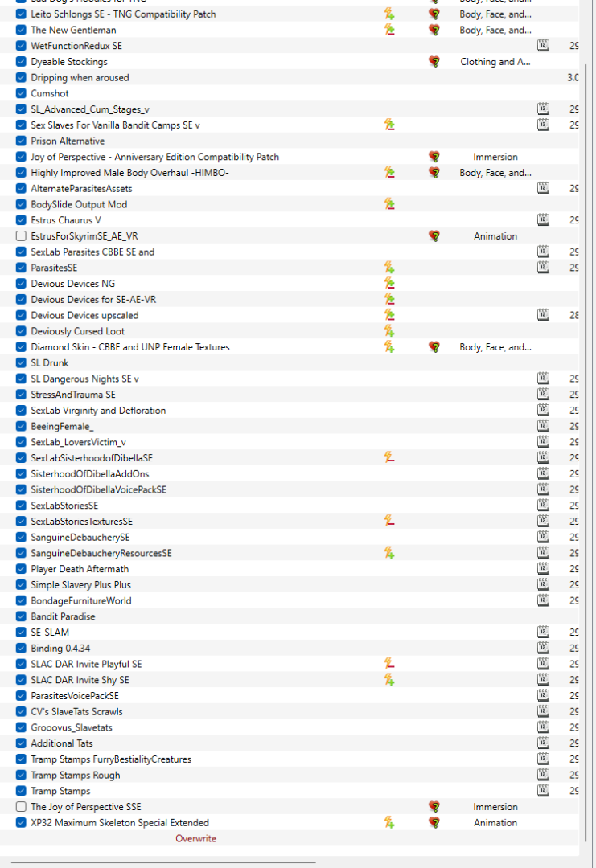Click the calendar icon for StressAndTrauma SE
This screenshot has width=596, height=868.
[x=544, y=394]
